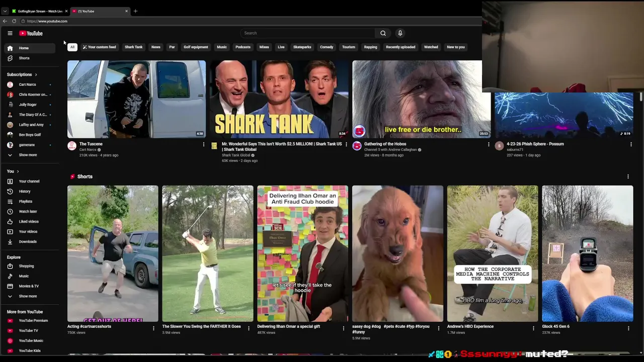Open Playlists from the sidebar
644x362 pixels.
pyautogui.click(x=29, y=201)
